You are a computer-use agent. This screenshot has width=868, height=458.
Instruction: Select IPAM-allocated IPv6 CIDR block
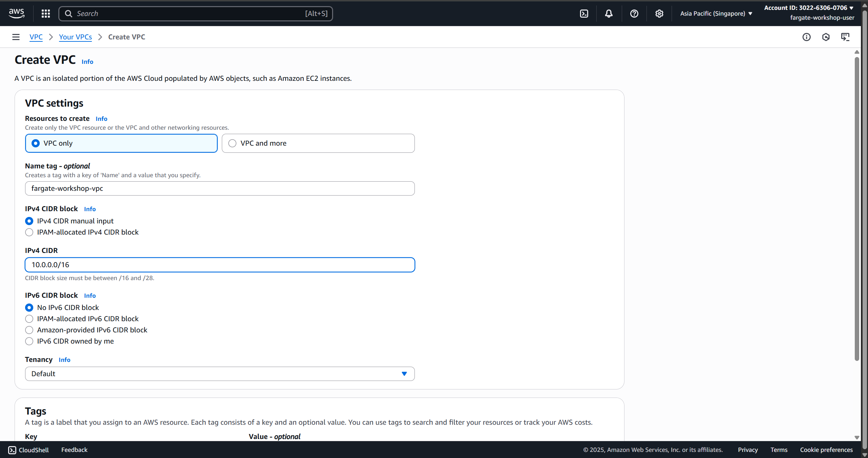(29, 319)
